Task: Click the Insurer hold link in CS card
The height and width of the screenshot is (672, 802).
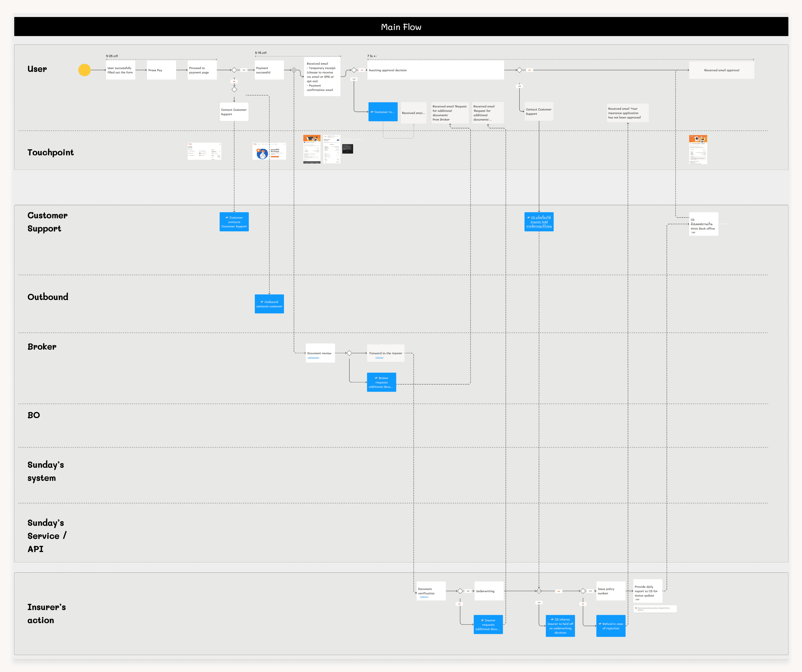Action: [x=539, y=222]
